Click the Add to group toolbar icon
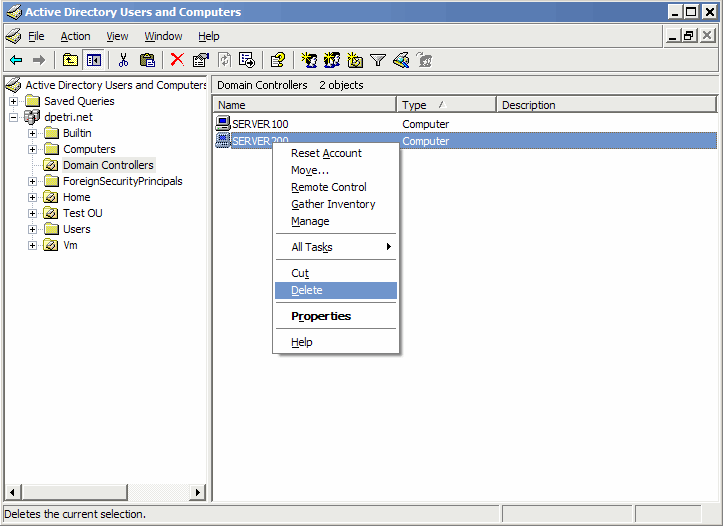 click(x=424, y=60)
